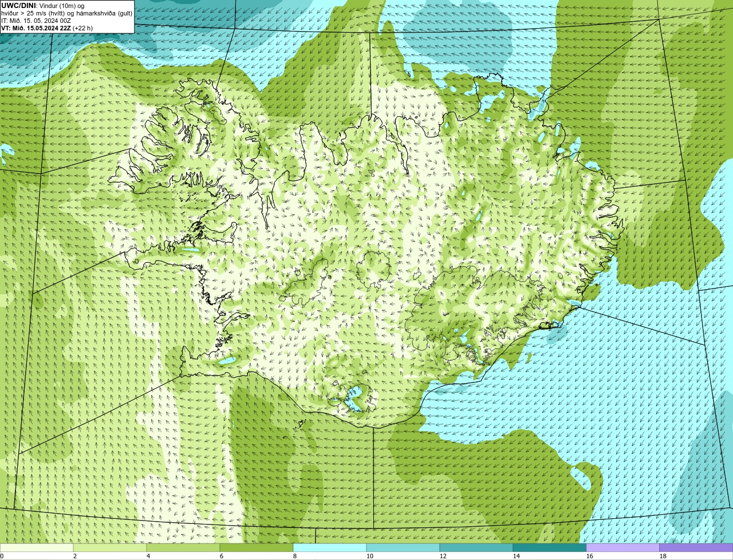Click the purple swatch above 18 m/s

tap(696, 548)
